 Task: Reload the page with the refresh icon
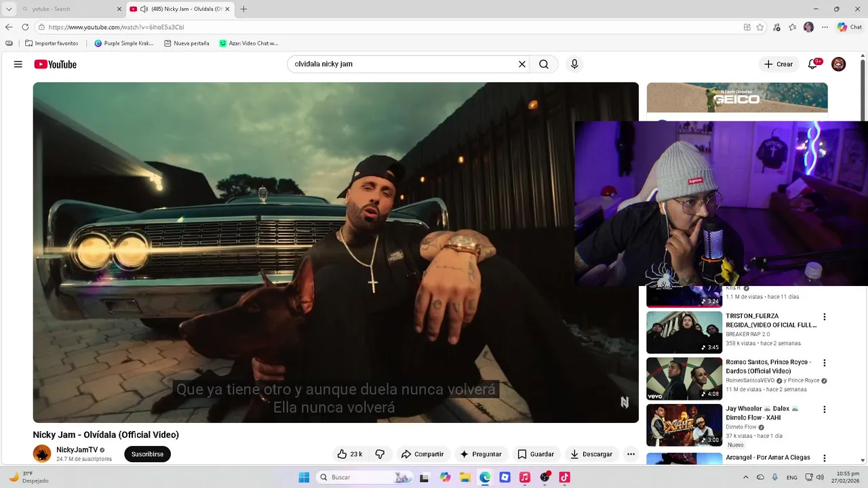25,27
